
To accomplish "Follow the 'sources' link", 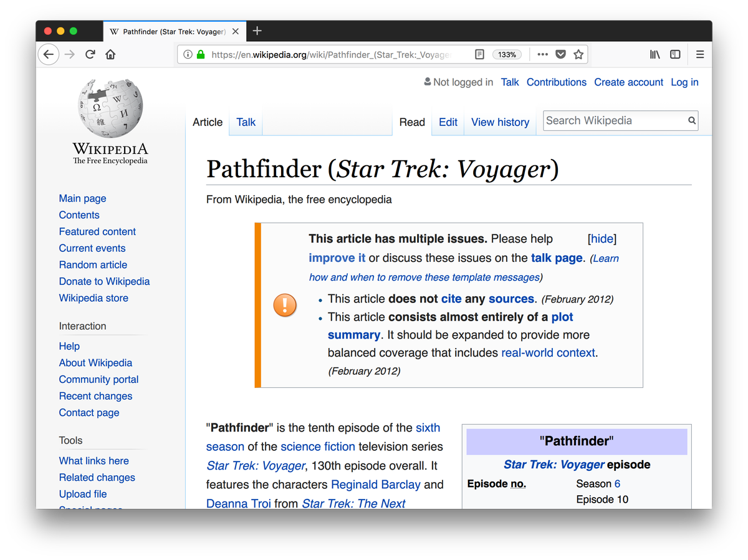I will [511, 299].
